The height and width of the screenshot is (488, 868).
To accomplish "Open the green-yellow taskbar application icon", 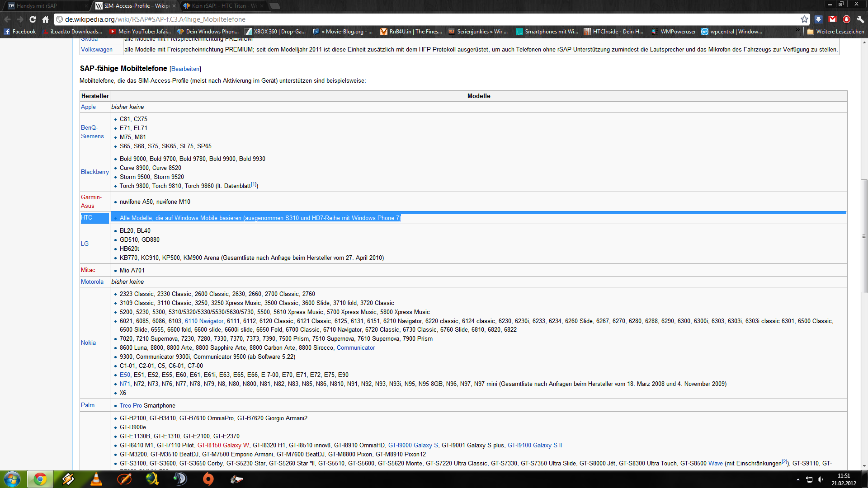I will (x=152, y=479).
